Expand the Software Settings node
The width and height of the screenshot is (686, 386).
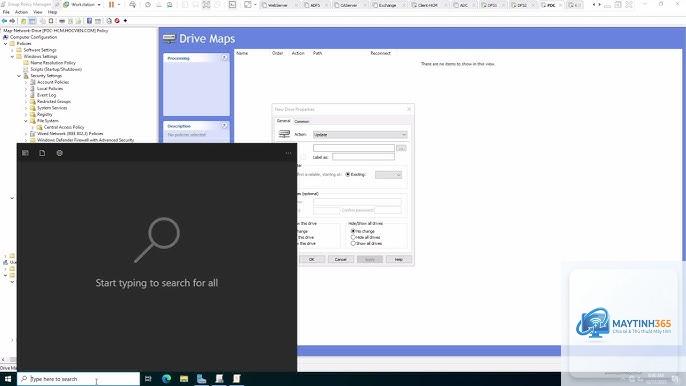[x=12, y=50]
